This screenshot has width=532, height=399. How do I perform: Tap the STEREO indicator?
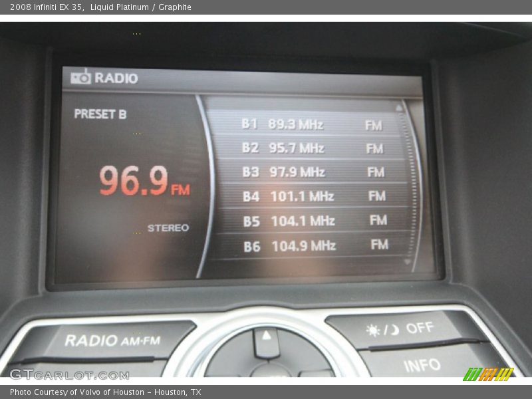tap(168, 227)
